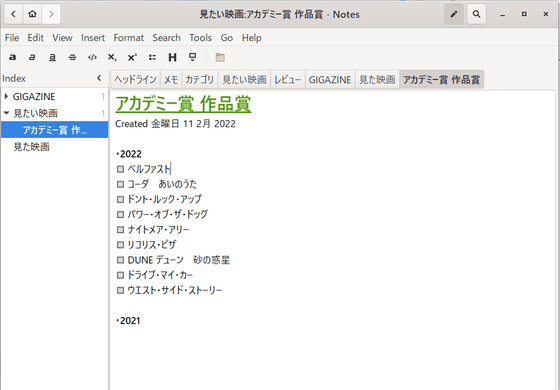Image resolution: width=560 pixels, height=390 pixels.
Task: Open the Go menu
Action: pos(227,38)
